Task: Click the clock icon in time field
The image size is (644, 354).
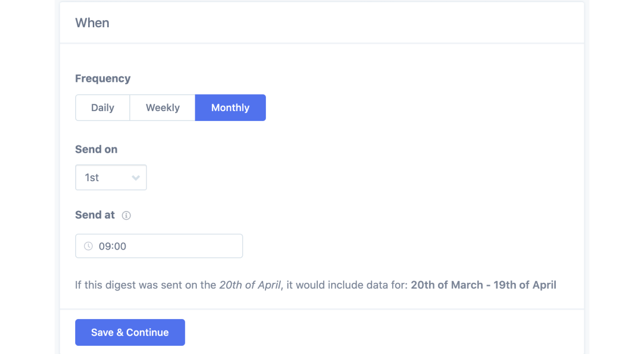Action: (x=89, y=246)
